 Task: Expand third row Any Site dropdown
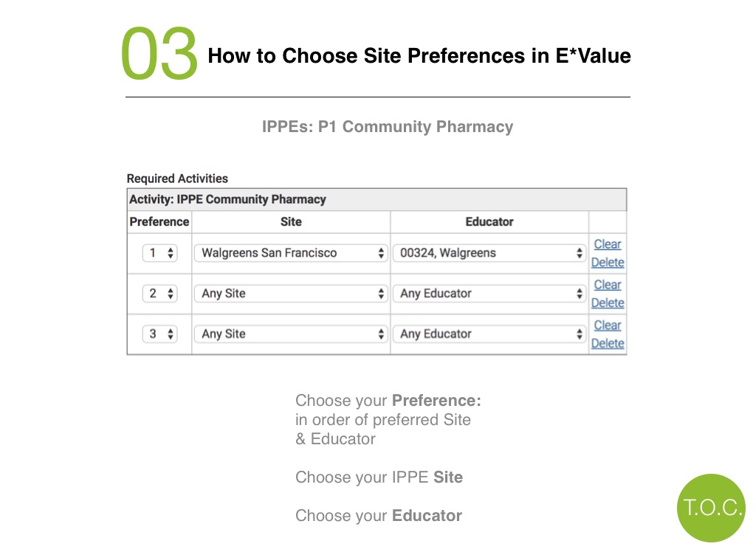point(291,334)
